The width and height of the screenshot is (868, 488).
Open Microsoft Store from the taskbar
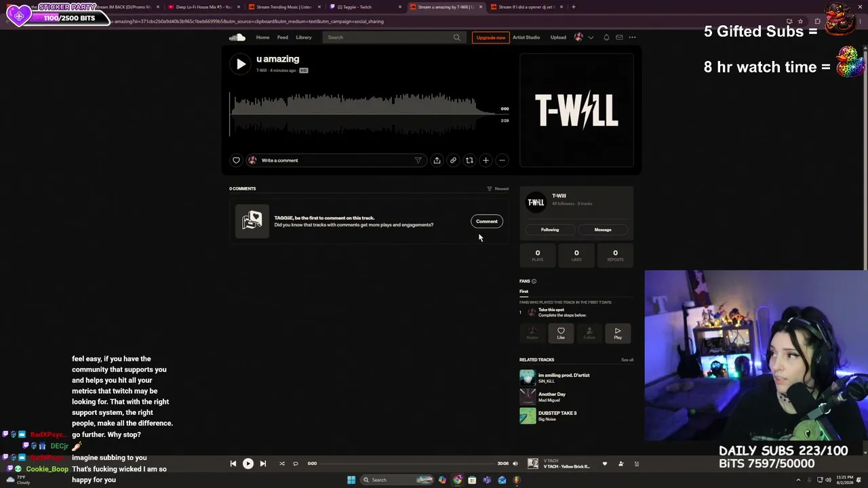click(472, 480)
